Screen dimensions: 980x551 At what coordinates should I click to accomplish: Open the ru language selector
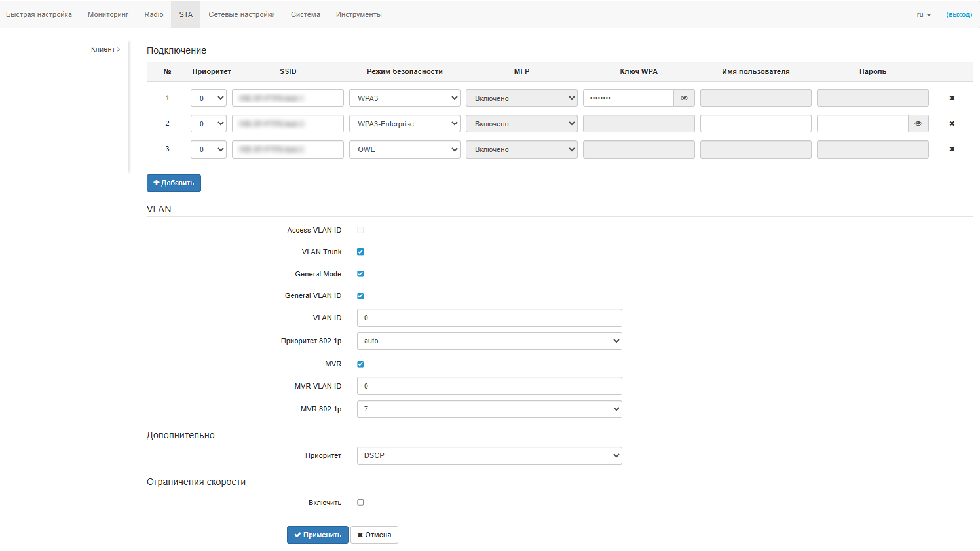(x=924, y=14)
